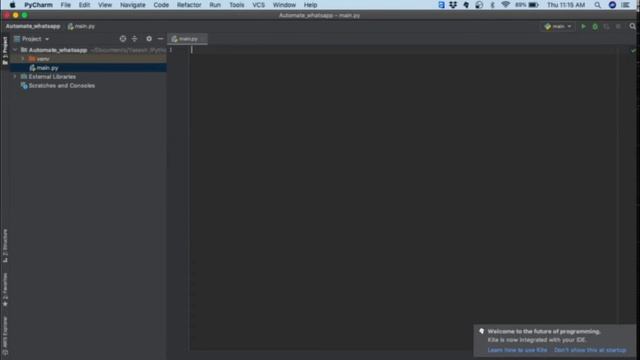This screenshot has height=360, width=640.
Task: Hide the Project panel with the minus icon
Action: click(160, 39)
